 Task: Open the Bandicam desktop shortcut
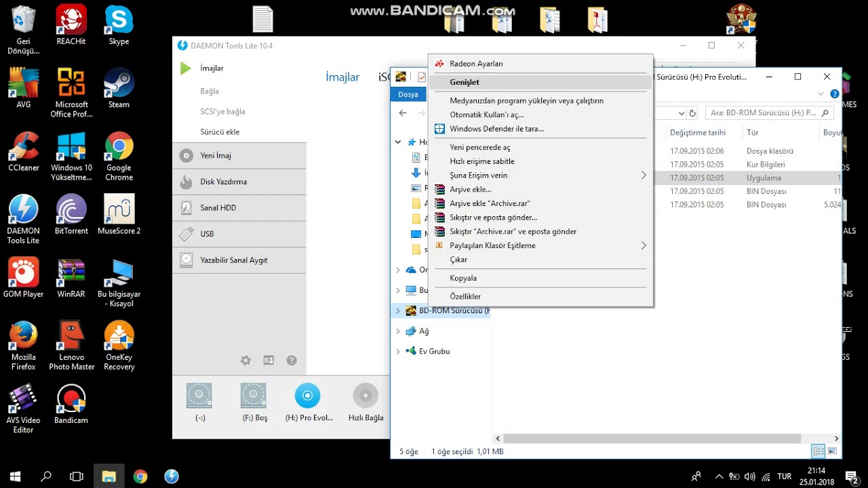coord(71,403)
